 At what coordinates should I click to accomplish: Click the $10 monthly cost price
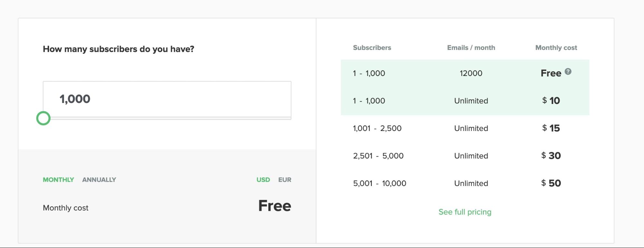(x=551, y=101)
